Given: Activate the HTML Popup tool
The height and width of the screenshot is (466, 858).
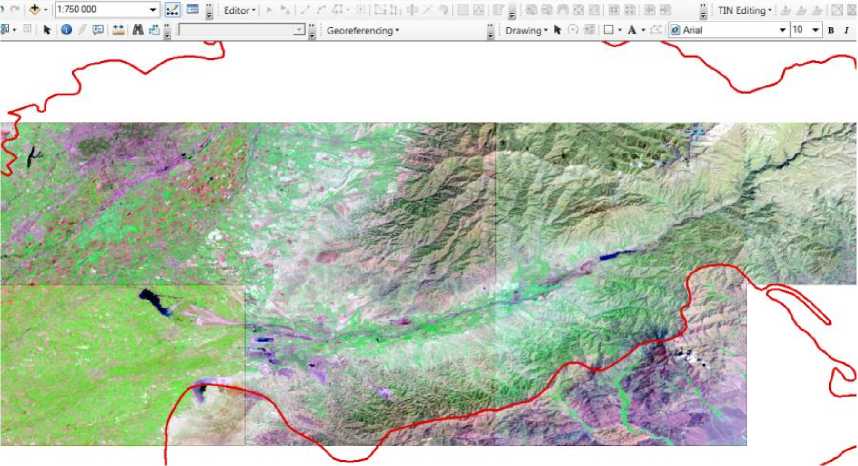Looking at the screenshot, I should coord(98,30).
